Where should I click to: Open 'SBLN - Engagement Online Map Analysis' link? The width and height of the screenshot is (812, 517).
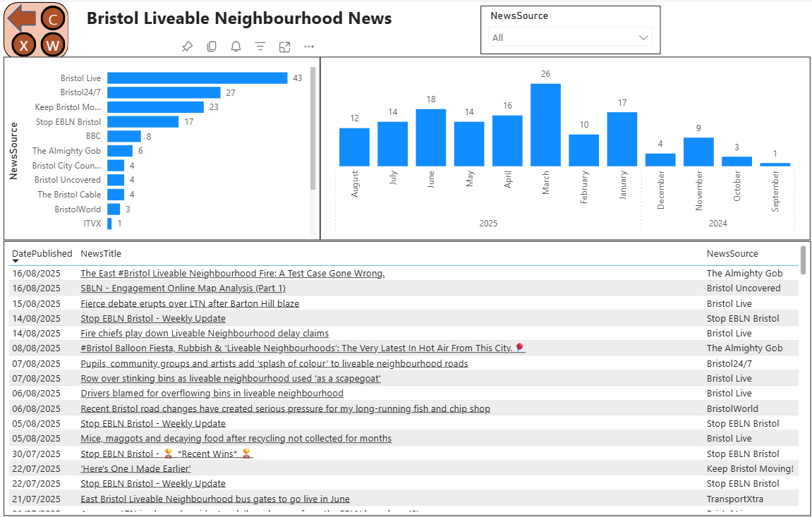tap(183, 288)
